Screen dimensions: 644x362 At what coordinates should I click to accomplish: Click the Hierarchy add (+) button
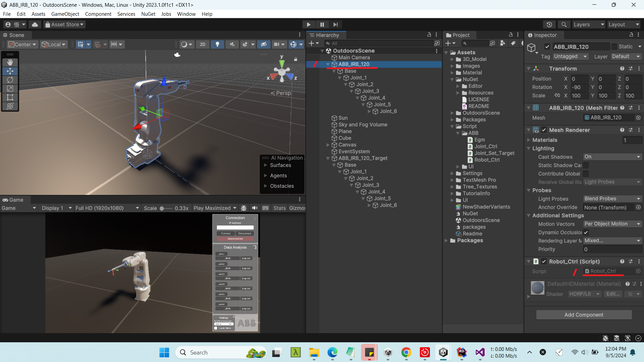[x=311, y=43]
